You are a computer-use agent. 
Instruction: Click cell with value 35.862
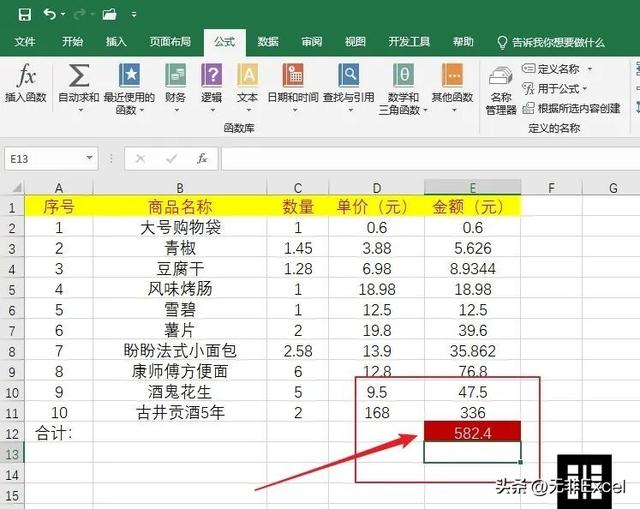(x=473, y=351)
